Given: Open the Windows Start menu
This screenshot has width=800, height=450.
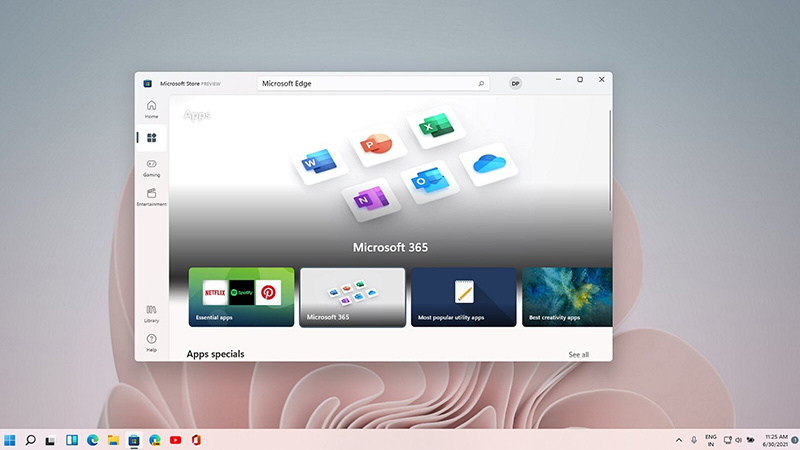Looking at the screenshot, I should coord(10,440).
